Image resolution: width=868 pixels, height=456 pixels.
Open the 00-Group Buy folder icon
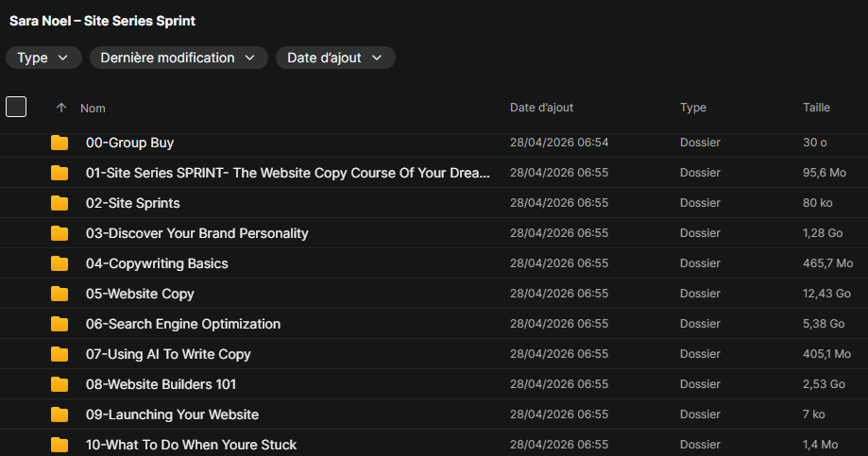point(60,143)
